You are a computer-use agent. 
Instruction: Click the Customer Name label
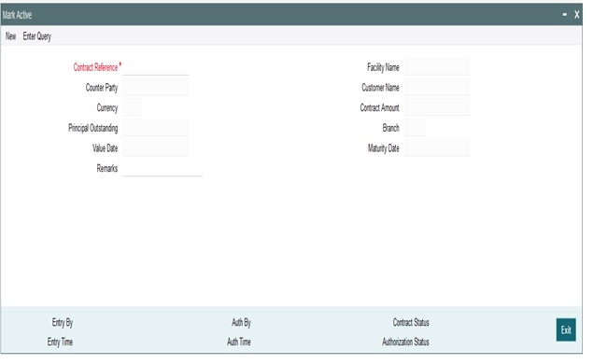(380, 88)
